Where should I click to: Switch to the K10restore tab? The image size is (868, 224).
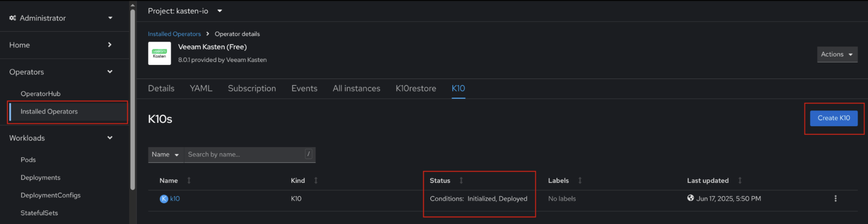(416, 88)
